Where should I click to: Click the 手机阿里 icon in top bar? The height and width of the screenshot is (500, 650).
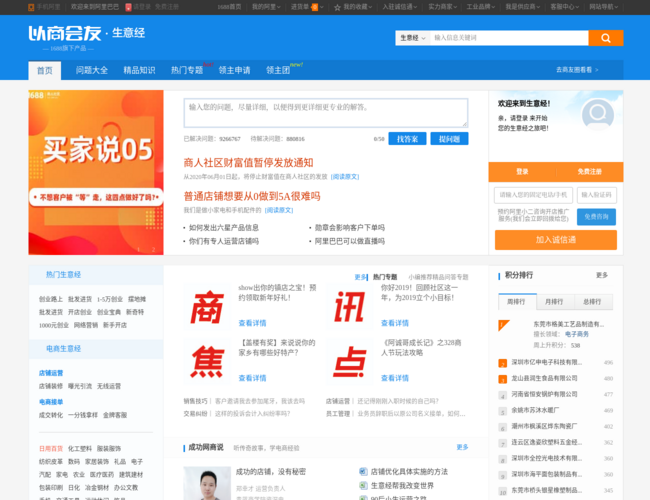click(31, 7)
